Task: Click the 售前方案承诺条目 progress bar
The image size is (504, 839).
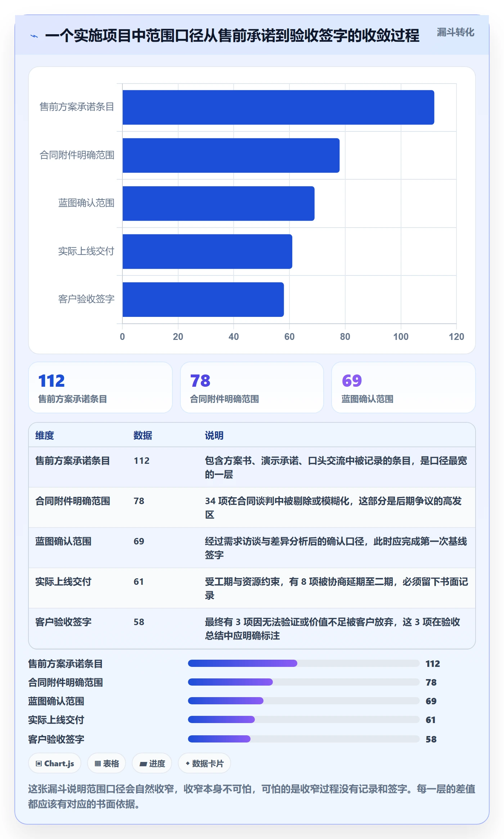Action: point(304,663)
